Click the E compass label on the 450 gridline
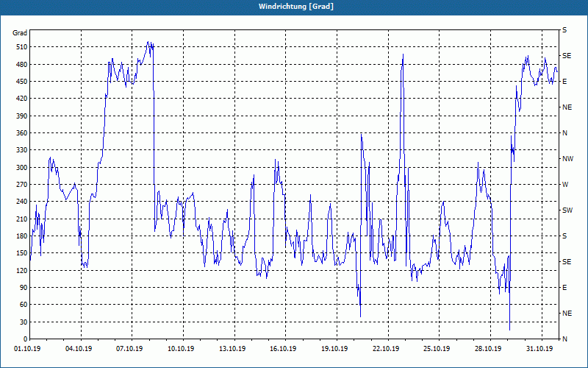 pos(564,82)
